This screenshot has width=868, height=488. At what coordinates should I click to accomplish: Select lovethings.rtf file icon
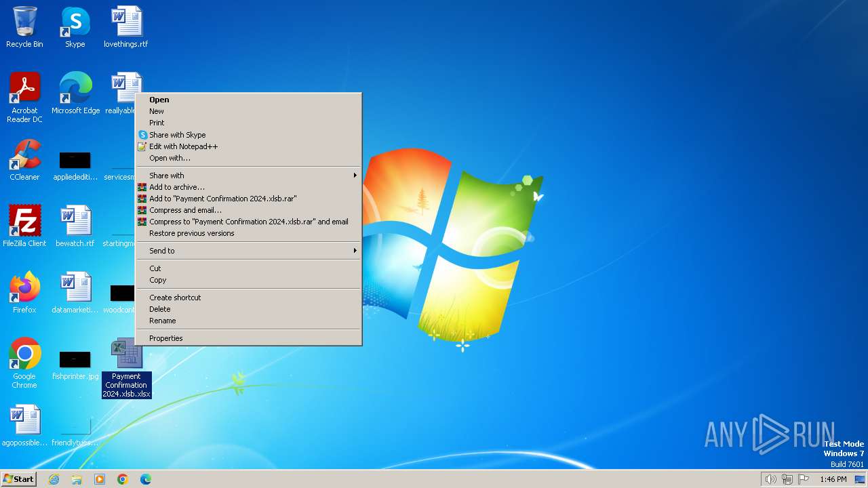tap(126, 27)
